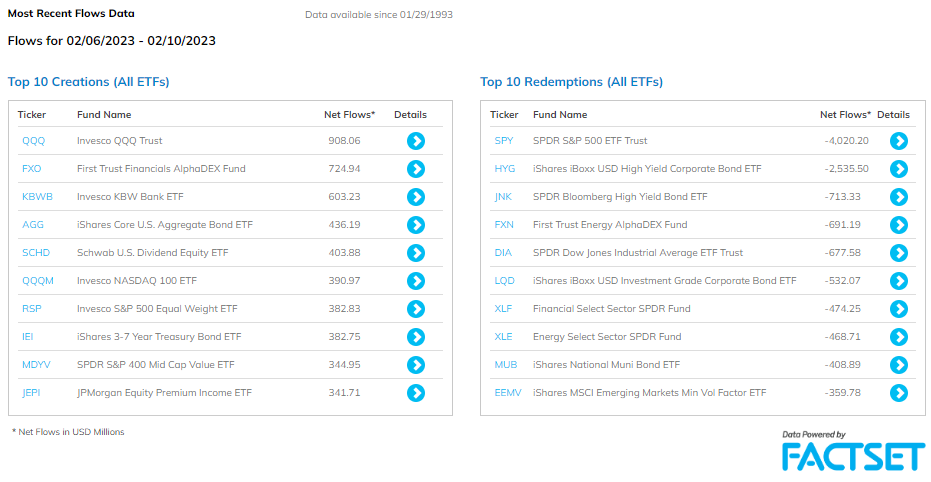
Task: Open the XLF ticker link
Action: (503, 309)
